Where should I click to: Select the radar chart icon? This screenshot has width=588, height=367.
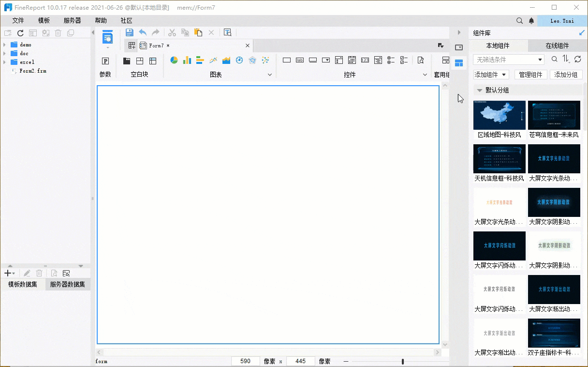[252, 60]
